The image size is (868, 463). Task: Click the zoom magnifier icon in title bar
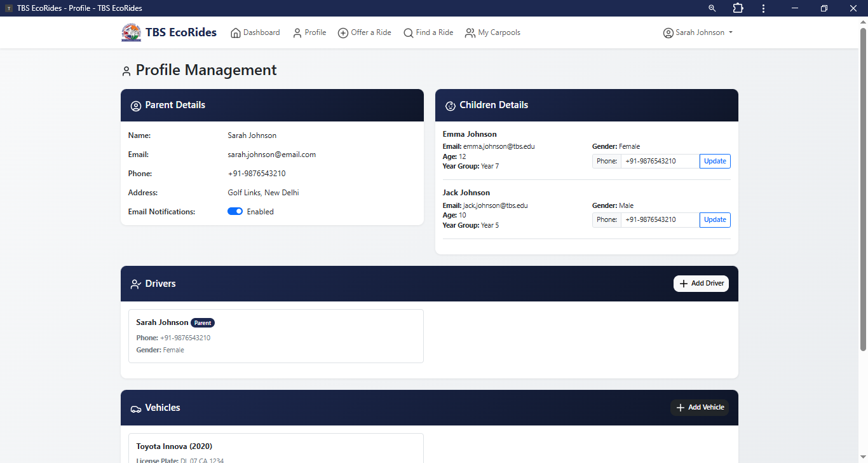click(x=712, y=8)
